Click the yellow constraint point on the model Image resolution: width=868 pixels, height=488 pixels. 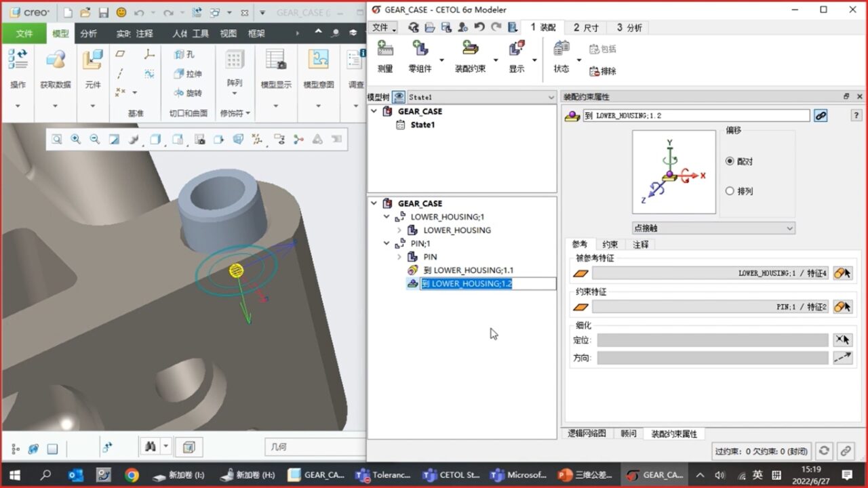(x=237, y=271)
